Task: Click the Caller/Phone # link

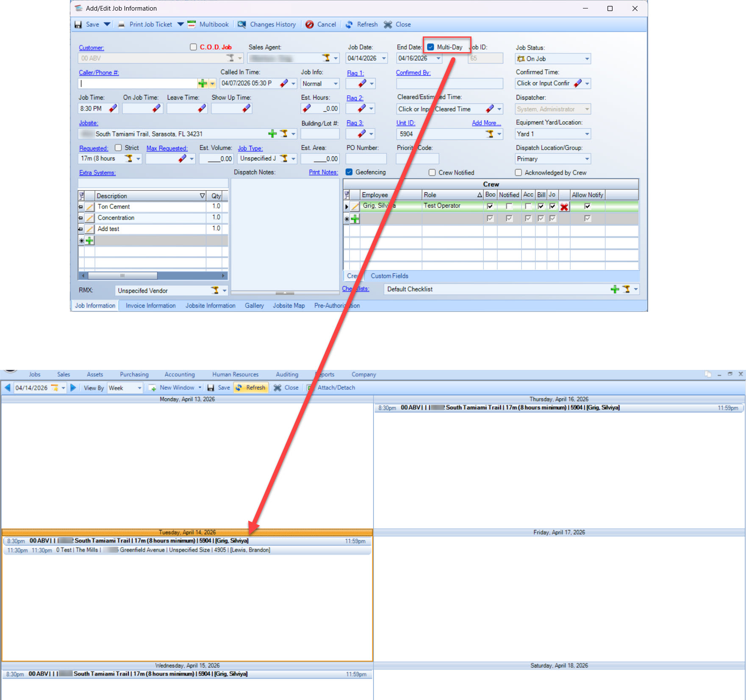Action: pyautogui.click(x=99, y=73)
